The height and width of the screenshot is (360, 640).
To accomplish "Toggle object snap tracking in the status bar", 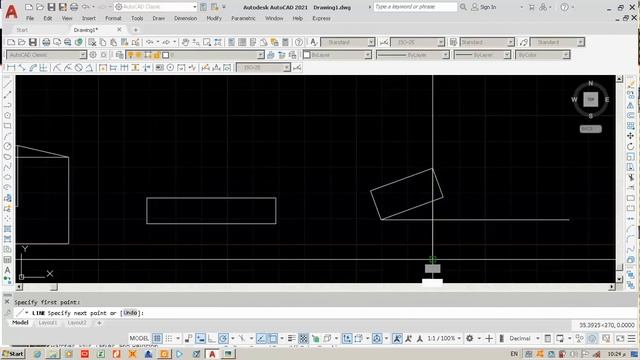I will point(261,338).
